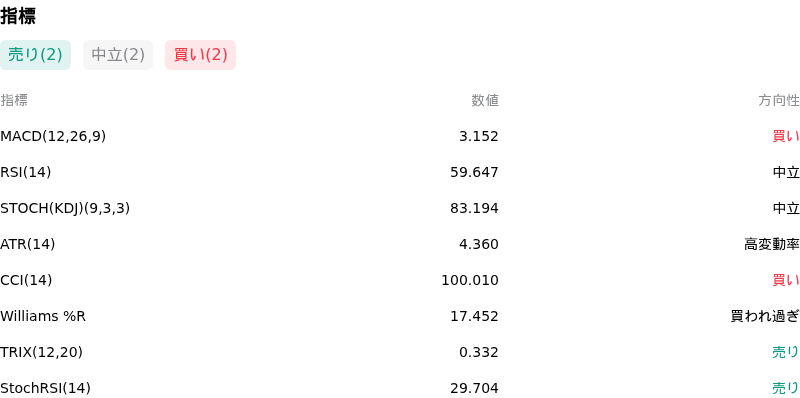Click the TRIX 売り signal label

(x=786, y=352)
